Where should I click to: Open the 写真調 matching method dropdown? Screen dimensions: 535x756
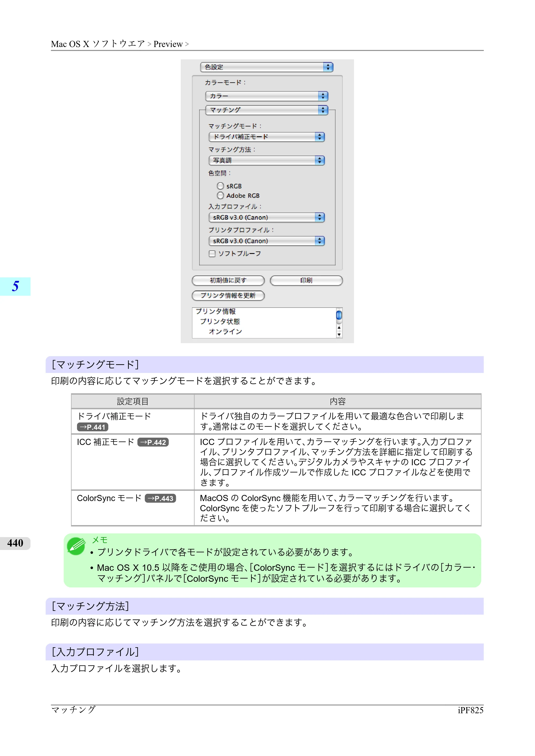267,160
